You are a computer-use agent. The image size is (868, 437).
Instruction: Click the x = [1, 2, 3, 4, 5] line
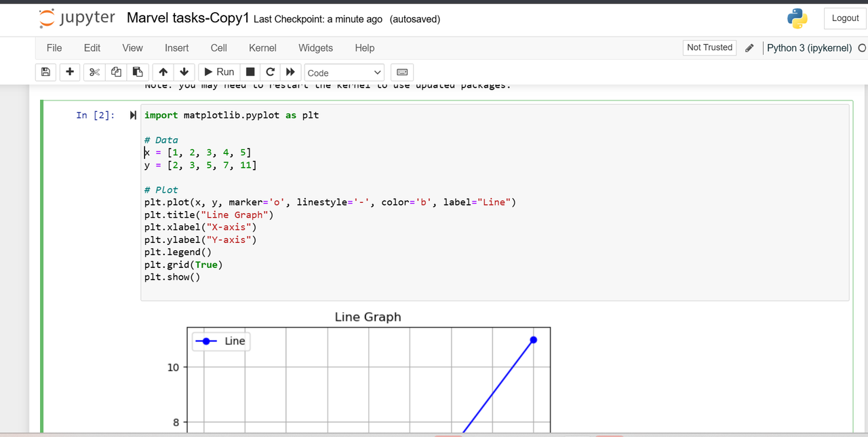tap(197, 153)
